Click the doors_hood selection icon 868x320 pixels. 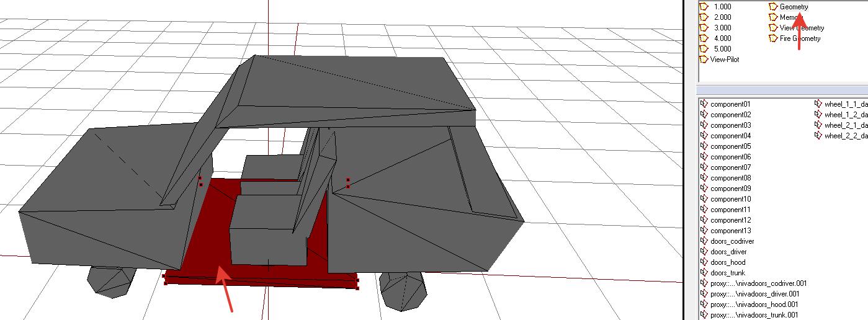[x=704, y=262]
